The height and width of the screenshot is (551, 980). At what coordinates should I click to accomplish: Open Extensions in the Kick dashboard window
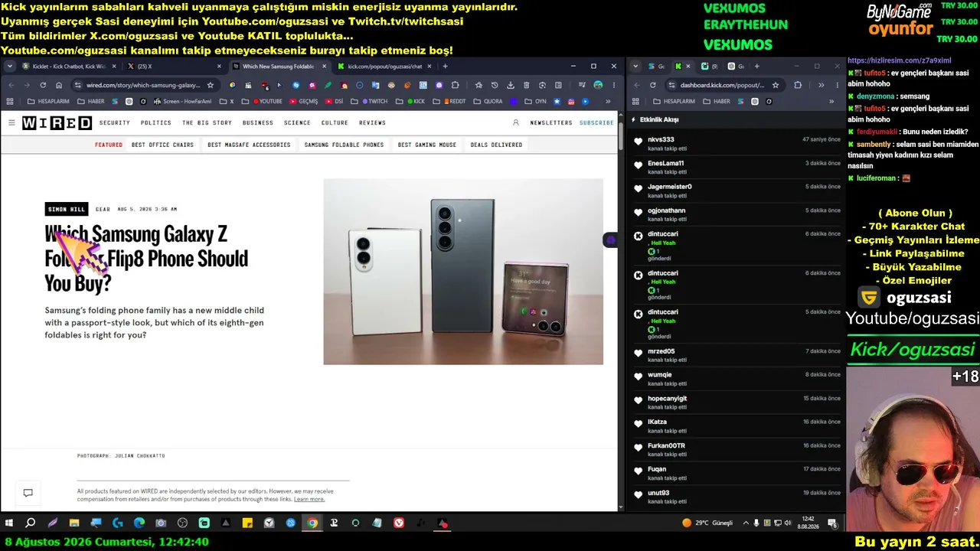pos(798,85)
